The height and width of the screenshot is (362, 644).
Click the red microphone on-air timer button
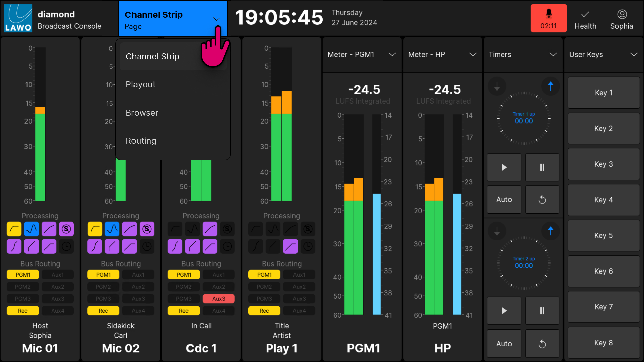click(548, 18)
